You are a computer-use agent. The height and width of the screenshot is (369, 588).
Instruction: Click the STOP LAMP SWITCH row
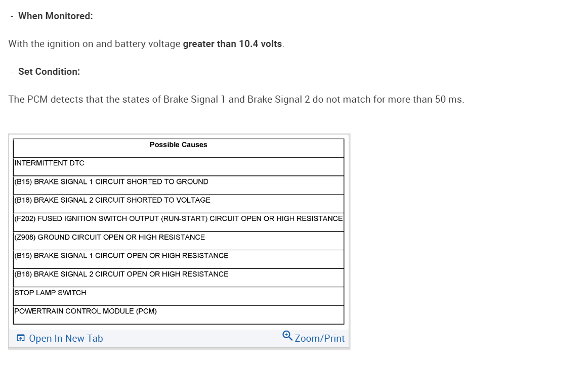point(51,293)
